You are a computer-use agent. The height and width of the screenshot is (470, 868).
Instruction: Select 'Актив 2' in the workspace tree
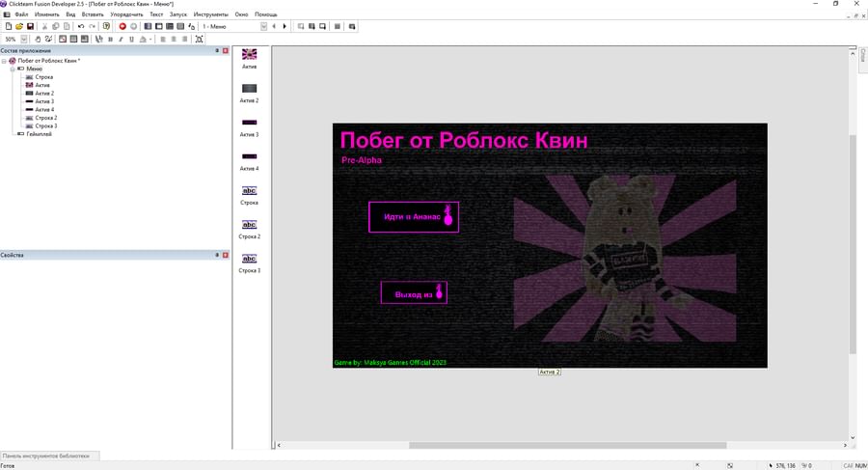[44, 93]
